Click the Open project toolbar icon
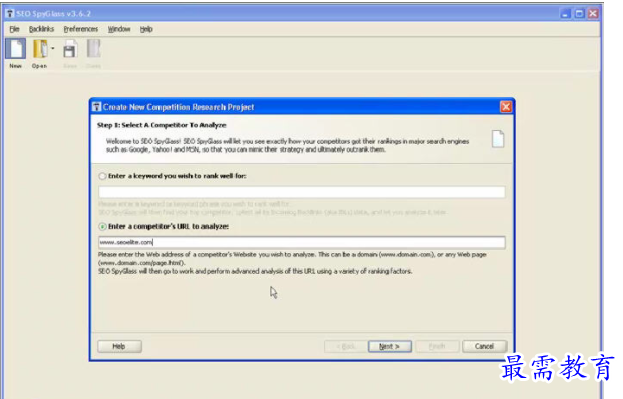623x399 pixels. pos(40,49)
